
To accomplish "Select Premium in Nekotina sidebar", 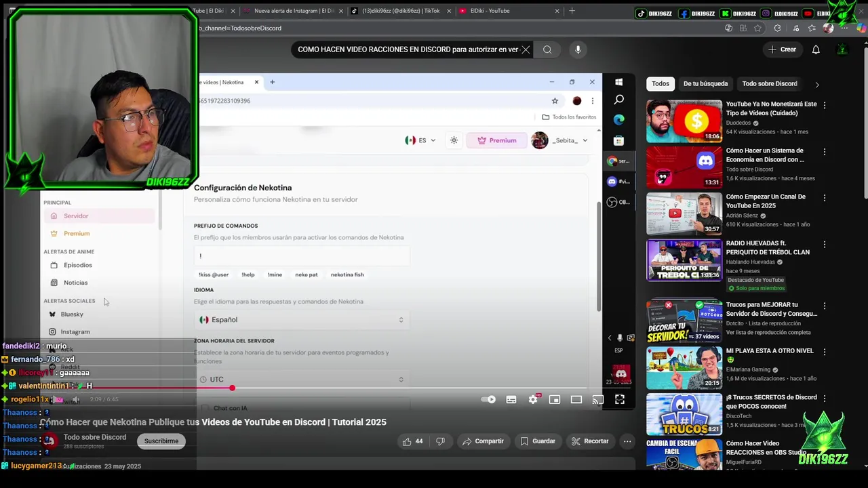I will (100, 233).
